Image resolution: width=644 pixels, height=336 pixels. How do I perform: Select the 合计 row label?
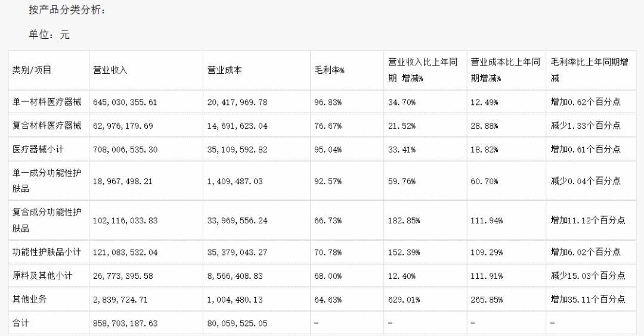pos(22,323)
